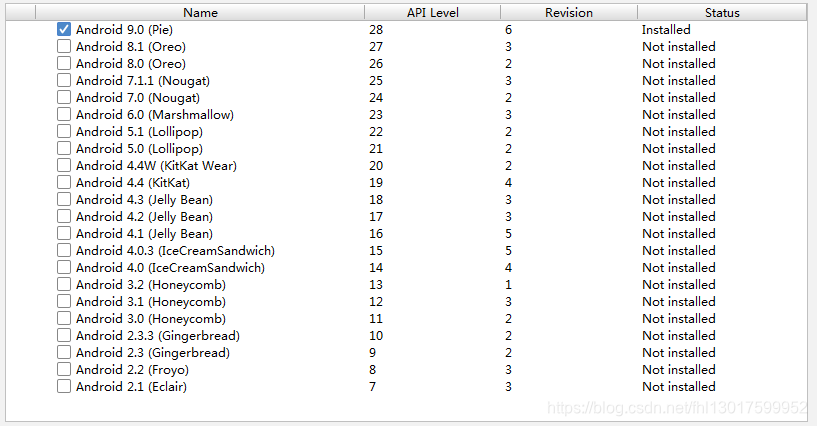
Task: Click API level 9 cell
Action: [x=372, y=353]
